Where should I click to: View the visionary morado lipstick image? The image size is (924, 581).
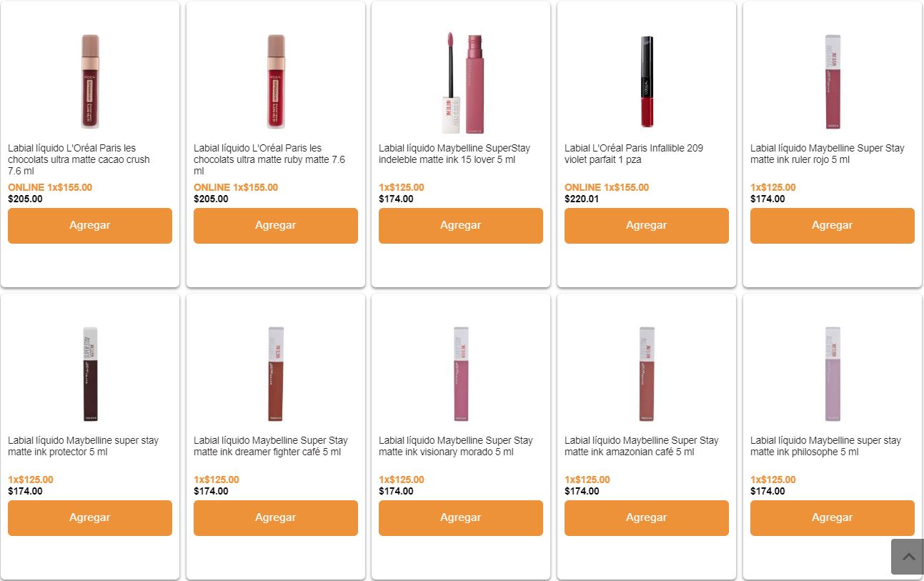point(461,374)
